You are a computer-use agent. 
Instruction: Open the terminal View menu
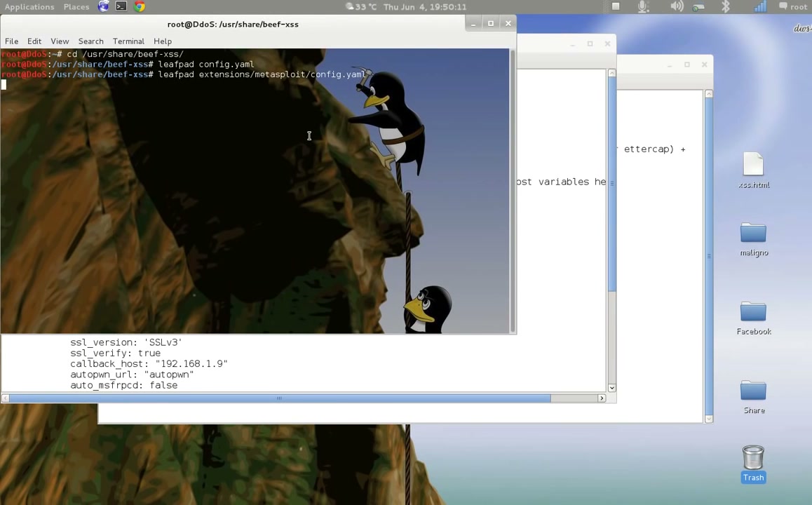coord(60,41)
